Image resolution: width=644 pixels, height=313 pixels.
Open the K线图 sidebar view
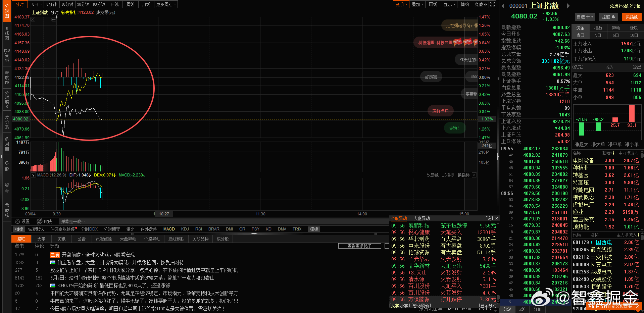pyautogui.click(x=7, y=34)
